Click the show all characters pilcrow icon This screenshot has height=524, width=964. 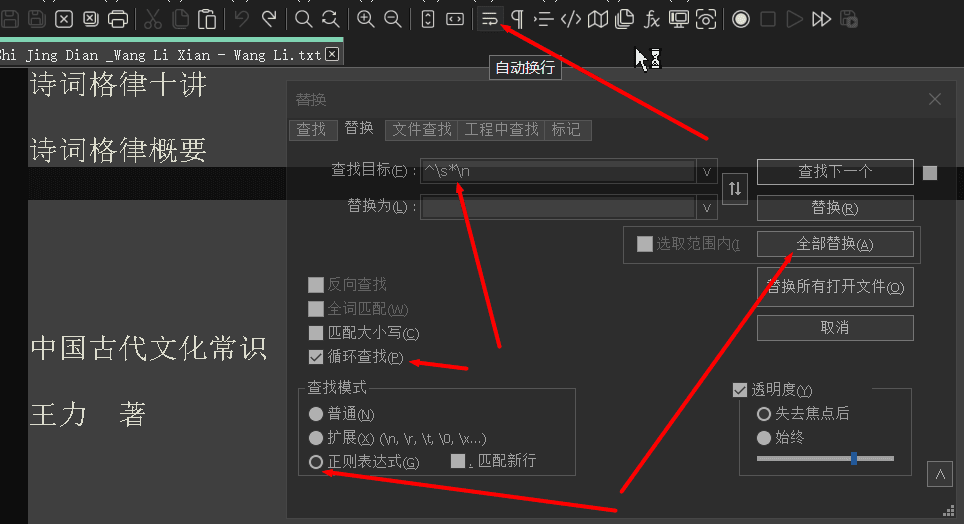click(x=517, y=19)
